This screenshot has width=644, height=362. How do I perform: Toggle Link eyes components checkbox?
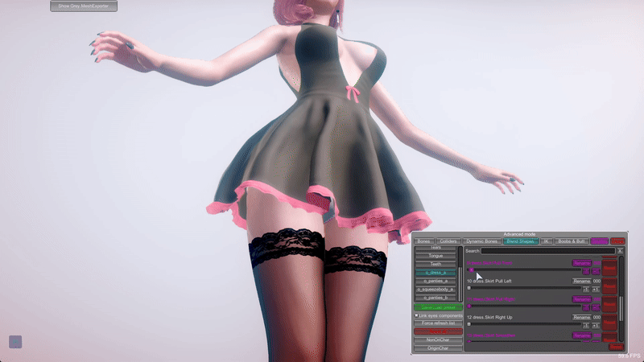(x=416, y=315)
